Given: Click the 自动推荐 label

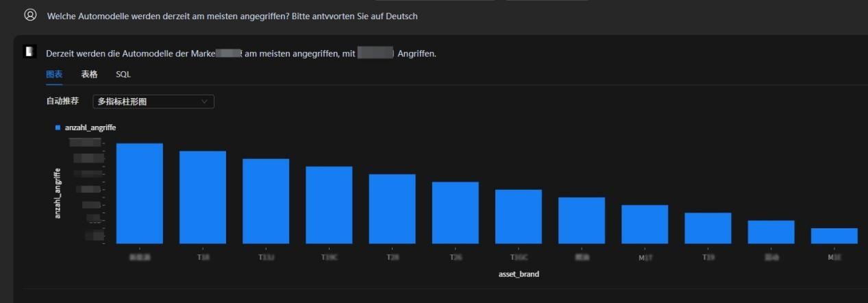Looking at the screenshot, I should [x=62, y=101].
